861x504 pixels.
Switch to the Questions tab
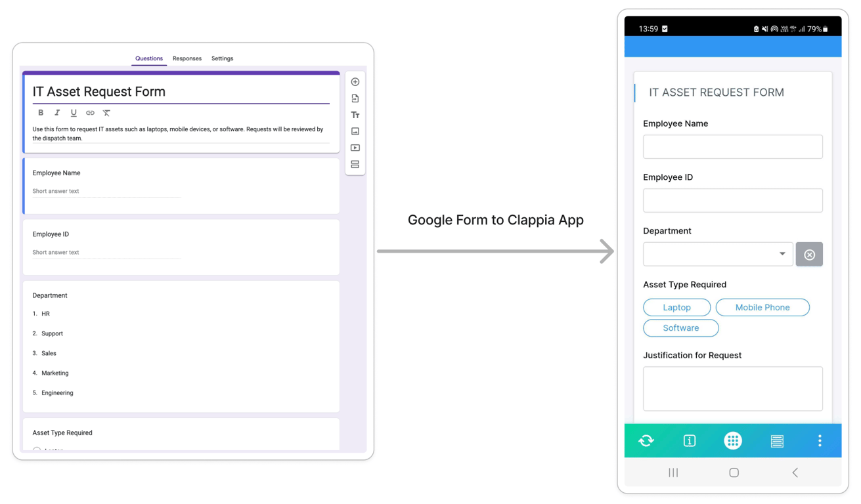point(149,58)
